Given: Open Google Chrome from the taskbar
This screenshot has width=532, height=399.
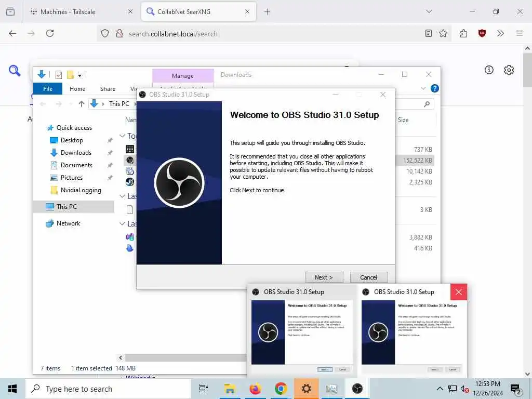Looking at the screenshot, I should click(x=281, y=389).
